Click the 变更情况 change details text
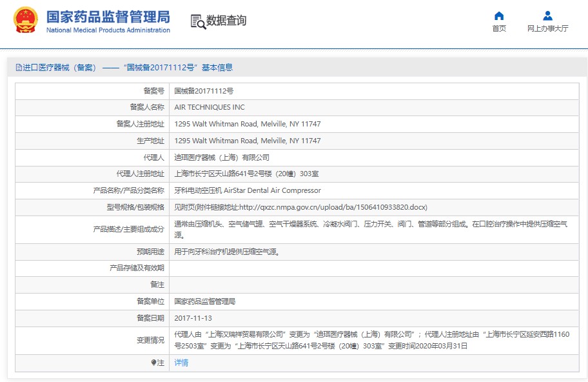 [371, 340]
